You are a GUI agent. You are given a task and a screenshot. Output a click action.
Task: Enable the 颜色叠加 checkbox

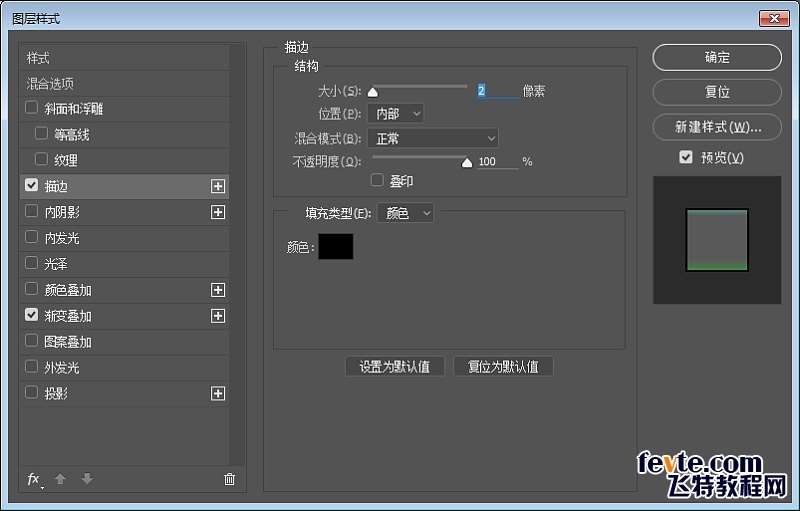coord(32,289)
